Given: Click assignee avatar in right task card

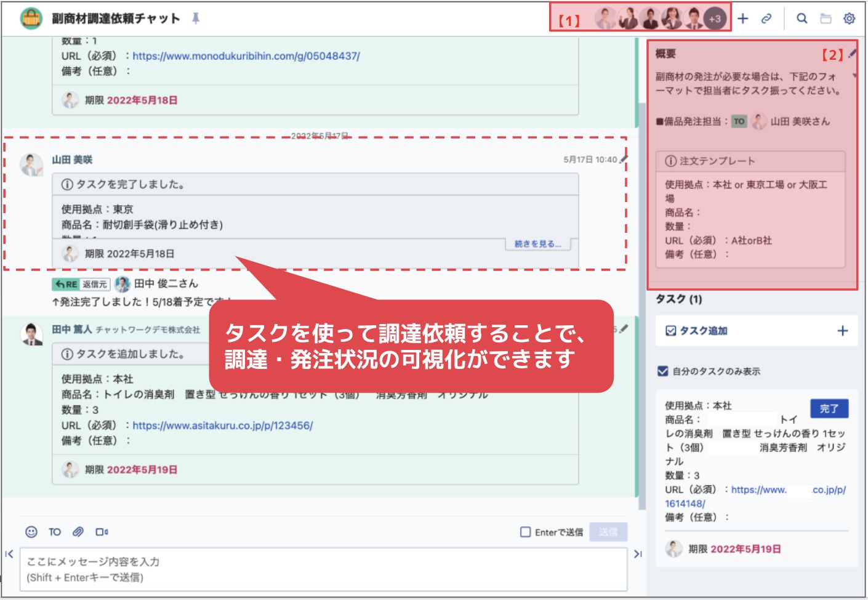Looking at the screenshot, I should pyautogui.click(x=674, y=548).
